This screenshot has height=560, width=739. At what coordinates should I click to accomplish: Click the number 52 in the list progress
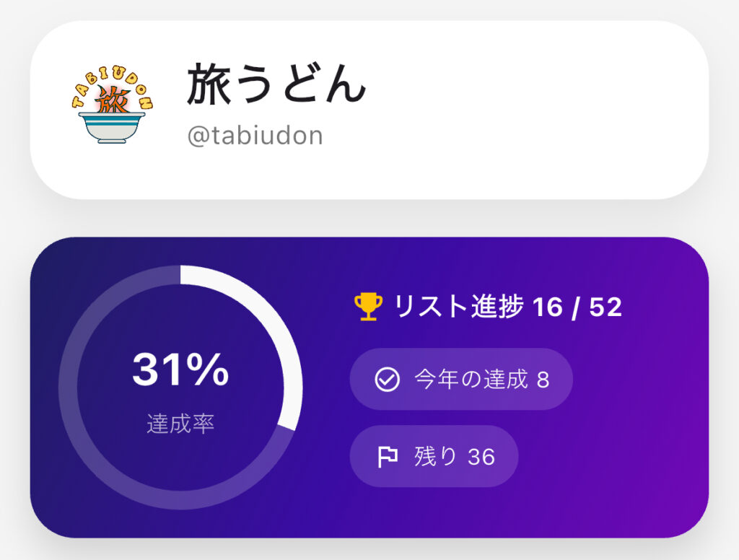(x=605, y=307)
